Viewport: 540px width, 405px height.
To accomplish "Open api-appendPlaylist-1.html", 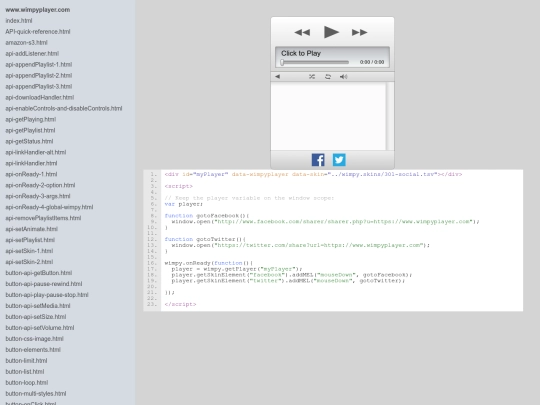I will coord(39,64).
